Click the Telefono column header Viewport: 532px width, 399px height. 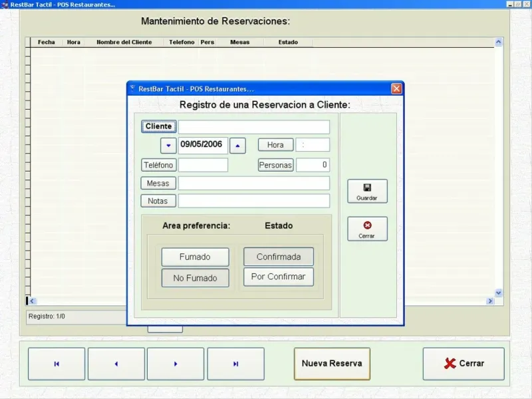pos(182,42)
